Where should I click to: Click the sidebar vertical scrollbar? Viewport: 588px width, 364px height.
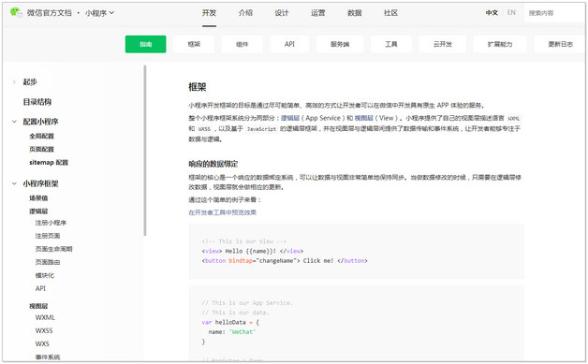145,151
